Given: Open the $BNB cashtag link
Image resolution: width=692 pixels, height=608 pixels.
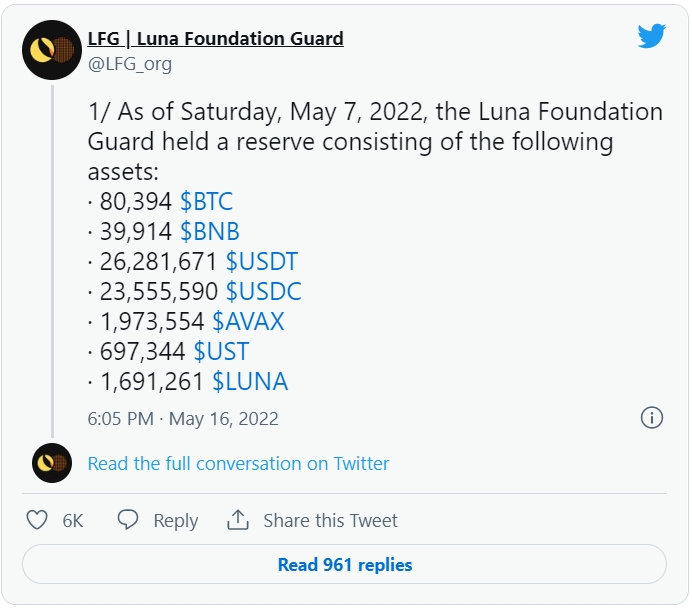Looking at the screenshot, I should [x=209, y=233].
